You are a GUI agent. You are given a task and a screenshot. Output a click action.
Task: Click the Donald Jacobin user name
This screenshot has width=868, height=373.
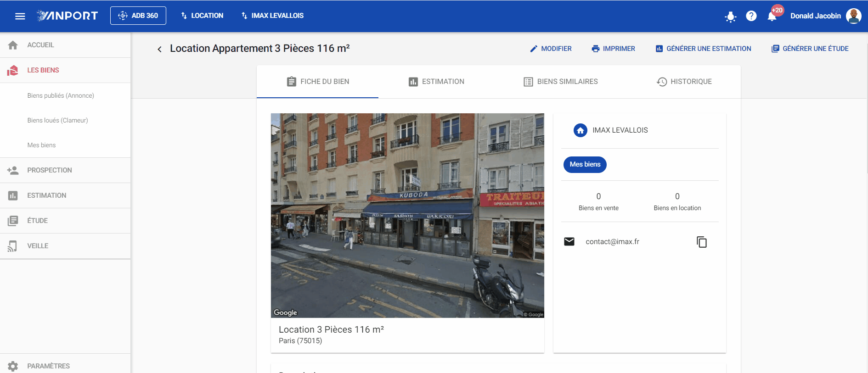pos(816,16)
